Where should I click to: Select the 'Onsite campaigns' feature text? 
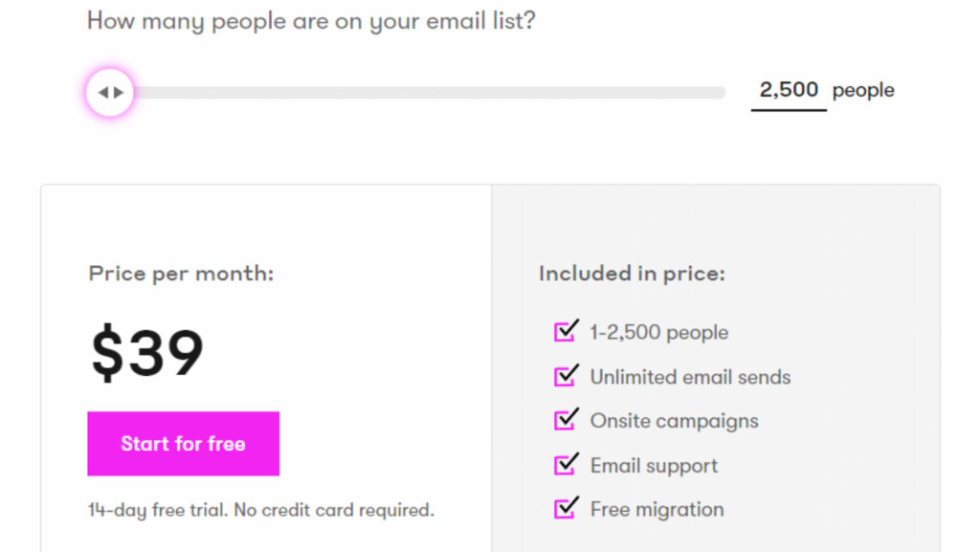tap(674, 421)
